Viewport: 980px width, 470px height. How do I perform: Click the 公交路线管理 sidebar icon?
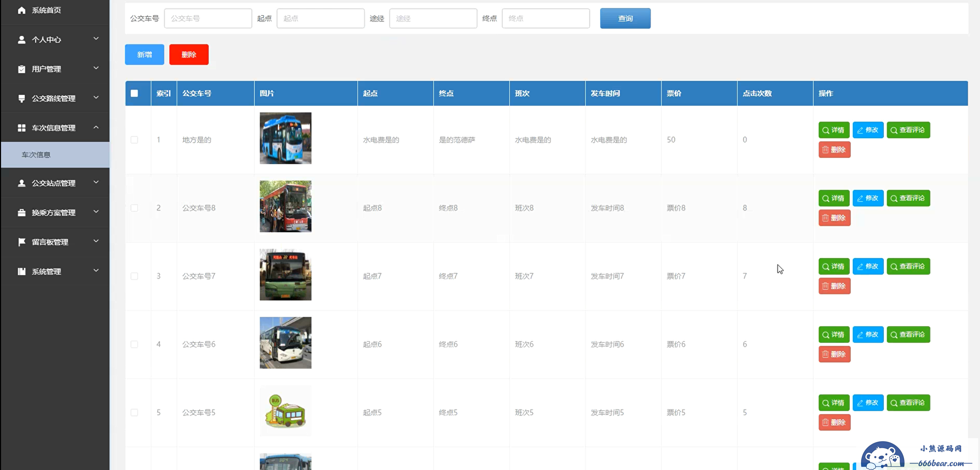(22, 99)
